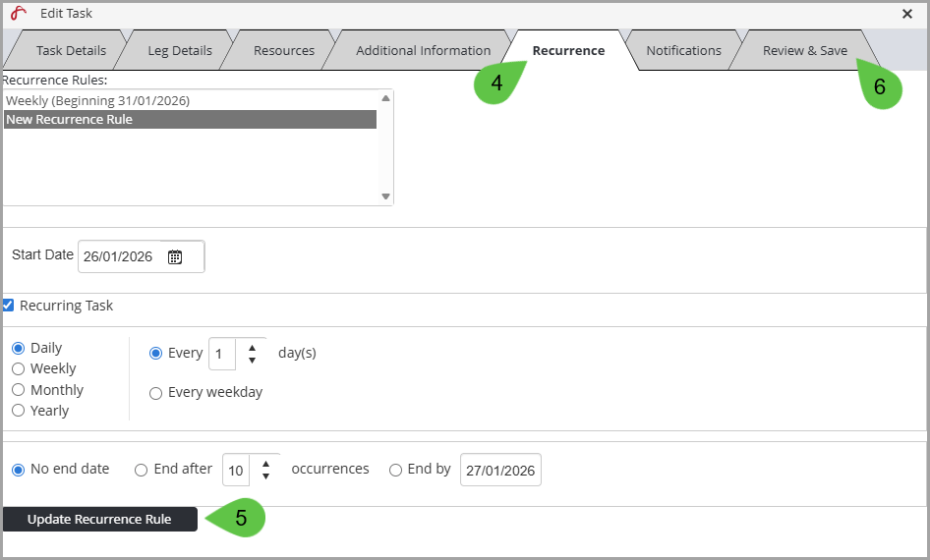The height and width of the screenshot is (560, 930).
Task: Select the Yearly recurrence option
Action: coord(18,411)
